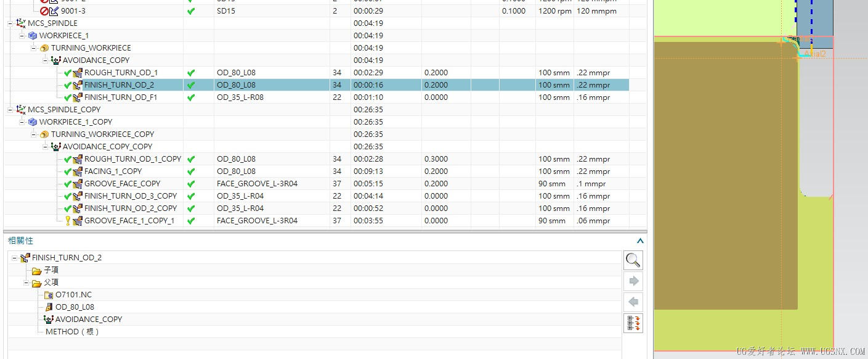This screenshot has width=868, height=359.
Task: Click the toolpath checkmark for GROOVE_FACE_1_COPY_1
Action: point(191,220)
